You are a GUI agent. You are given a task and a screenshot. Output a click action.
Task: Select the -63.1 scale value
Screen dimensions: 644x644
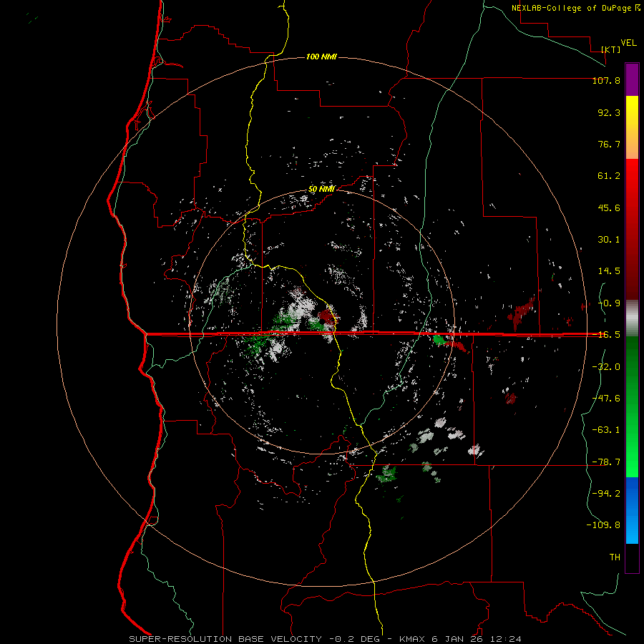point(606,430)
